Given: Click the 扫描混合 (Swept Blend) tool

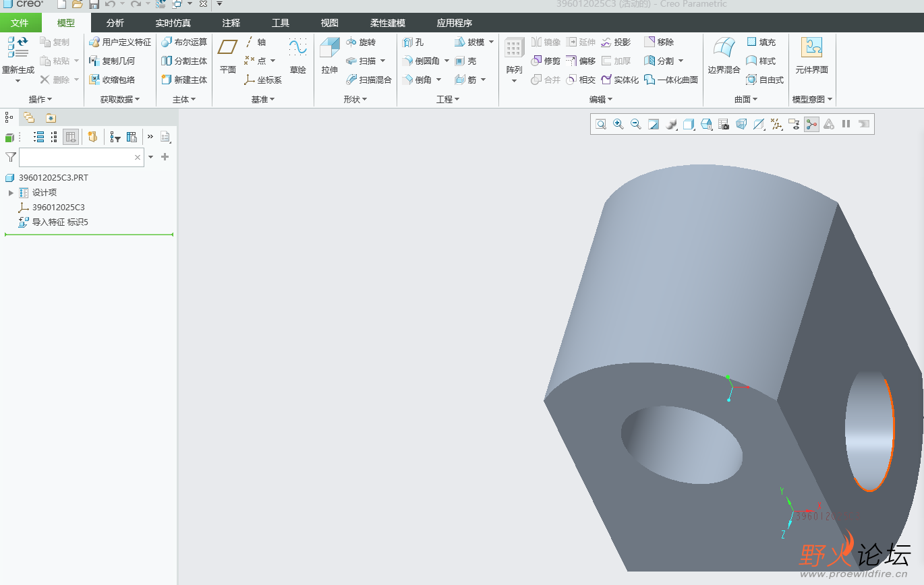Looking at the screenshot, I should point(368,80).
